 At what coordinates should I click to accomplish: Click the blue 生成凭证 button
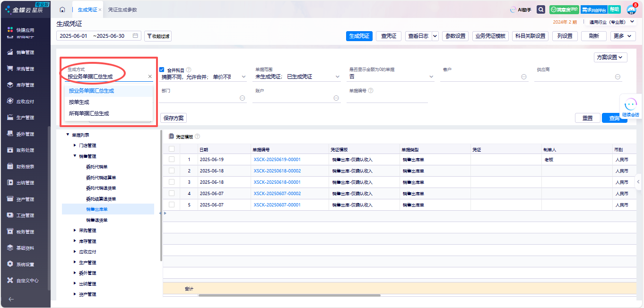[359, 36]
